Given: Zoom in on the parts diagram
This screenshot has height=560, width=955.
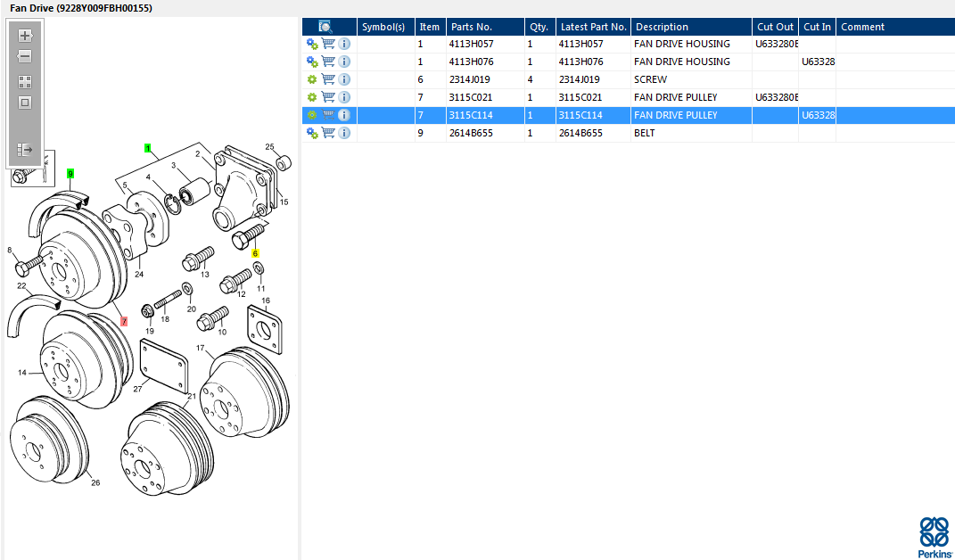Looking at the screenshot, I should [x=25, y=36].
